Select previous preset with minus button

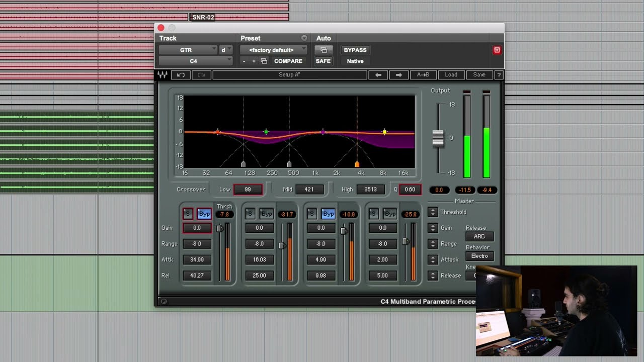tap(244, 61)
